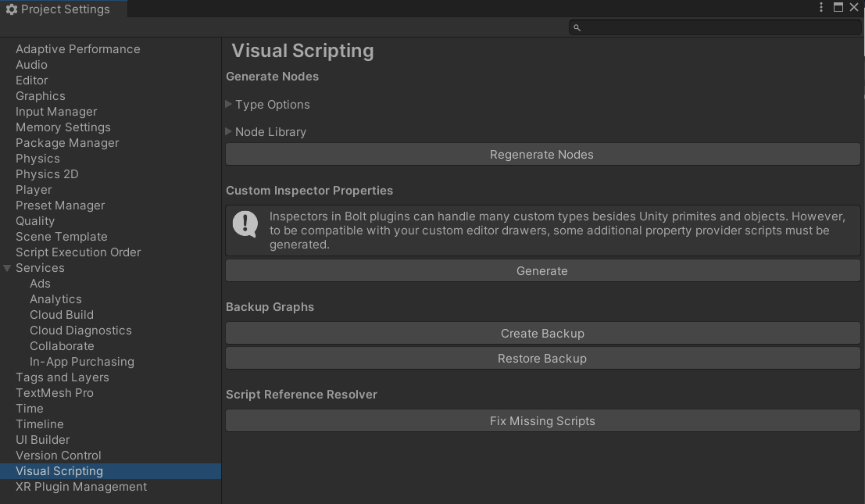This screenshot has height=504, width=865.
Task: Click the warning icon in the info box
Action: click(x=245, y=224)
